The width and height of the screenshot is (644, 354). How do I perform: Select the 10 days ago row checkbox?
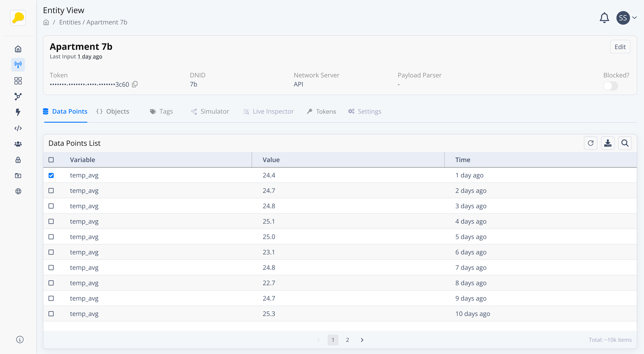pos(51,314)
